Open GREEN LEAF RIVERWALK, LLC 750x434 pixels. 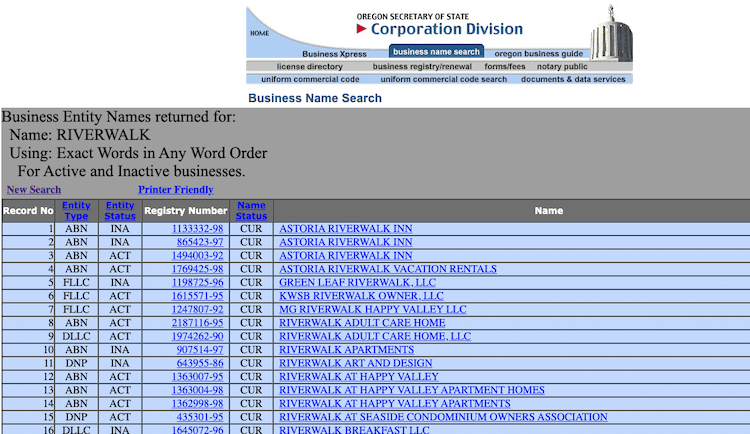pos(358,282)
